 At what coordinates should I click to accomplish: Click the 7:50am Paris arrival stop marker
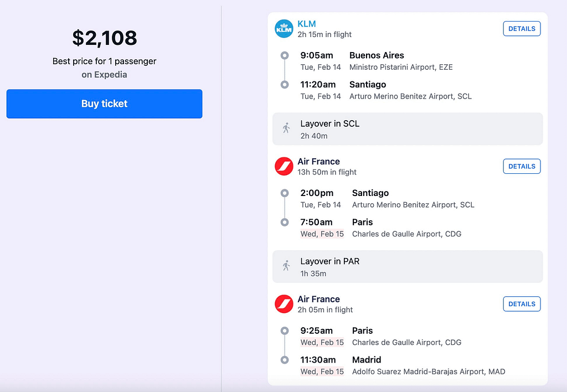285,223
